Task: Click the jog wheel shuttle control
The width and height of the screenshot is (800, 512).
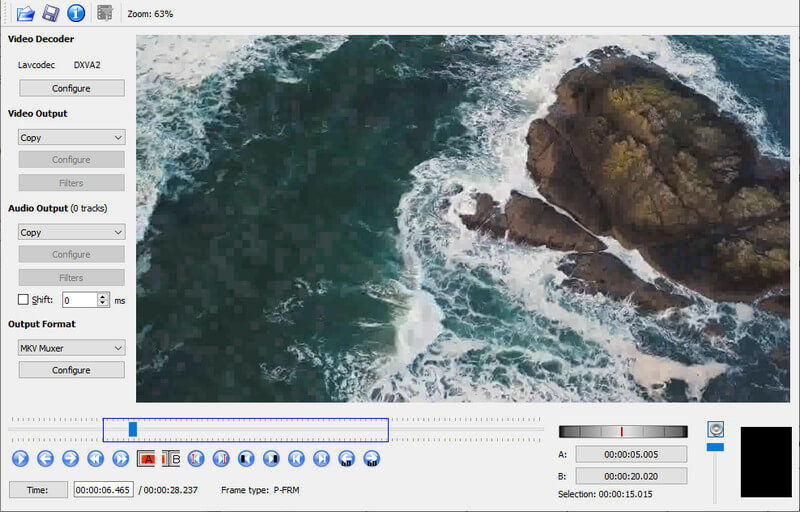Action: [623, 431]
